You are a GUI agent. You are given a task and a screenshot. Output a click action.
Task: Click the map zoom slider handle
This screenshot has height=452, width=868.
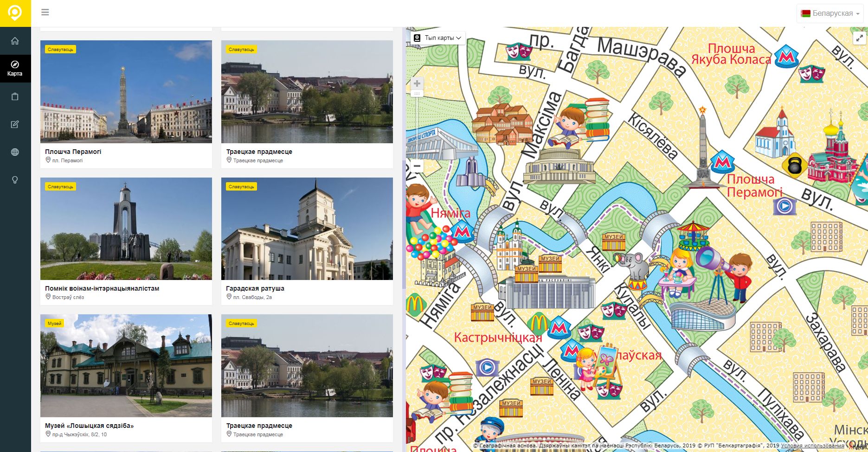(417, 94)
